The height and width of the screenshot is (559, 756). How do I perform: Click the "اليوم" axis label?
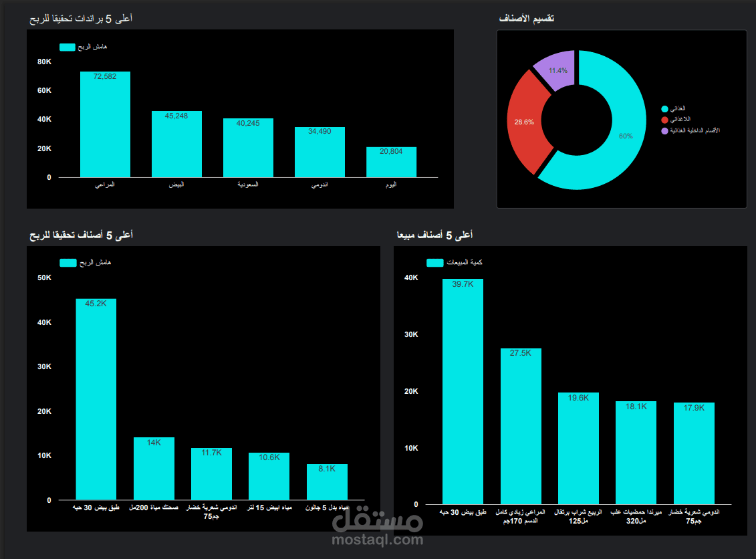coord(391,185)
